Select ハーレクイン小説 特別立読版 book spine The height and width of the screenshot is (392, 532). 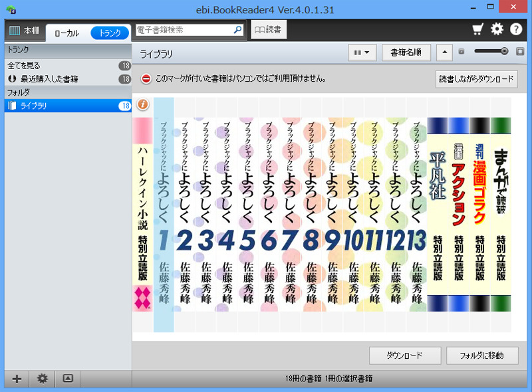(x=142, y=215)
